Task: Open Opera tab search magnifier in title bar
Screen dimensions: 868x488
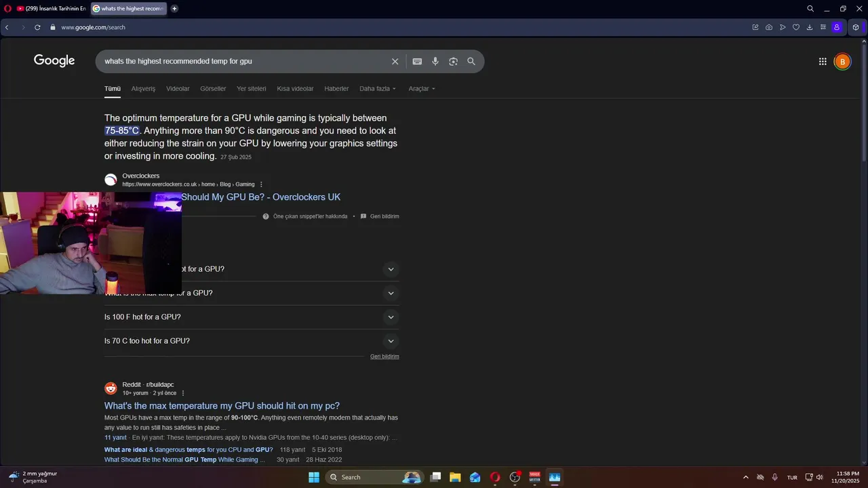Action: pyautogui.click(x=810, y=9)
